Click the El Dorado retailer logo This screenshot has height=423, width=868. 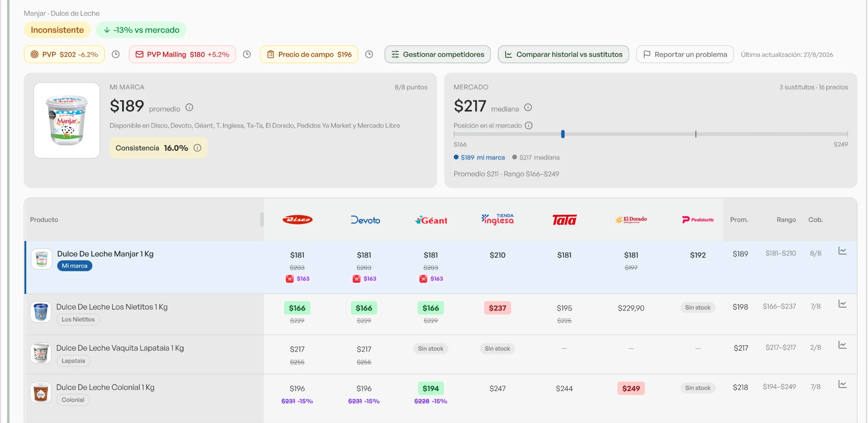(x=631, y=220)
